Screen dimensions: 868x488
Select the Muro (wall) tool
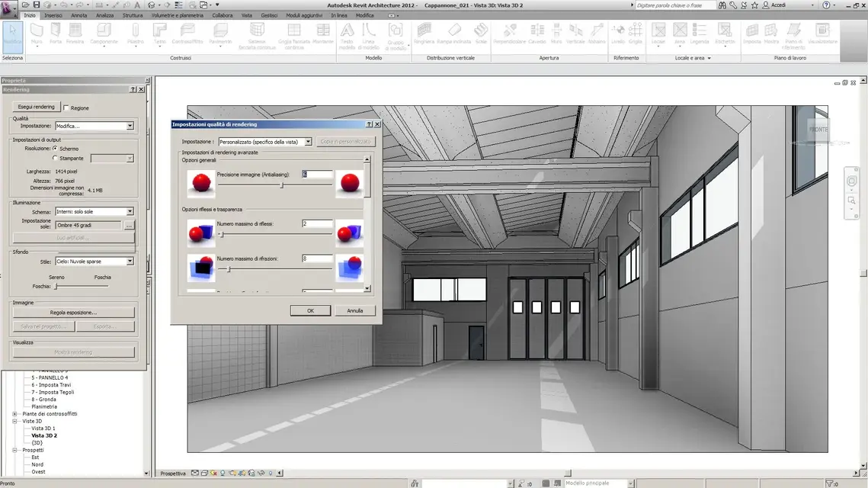pyautogui.click(x=37, y=34)
